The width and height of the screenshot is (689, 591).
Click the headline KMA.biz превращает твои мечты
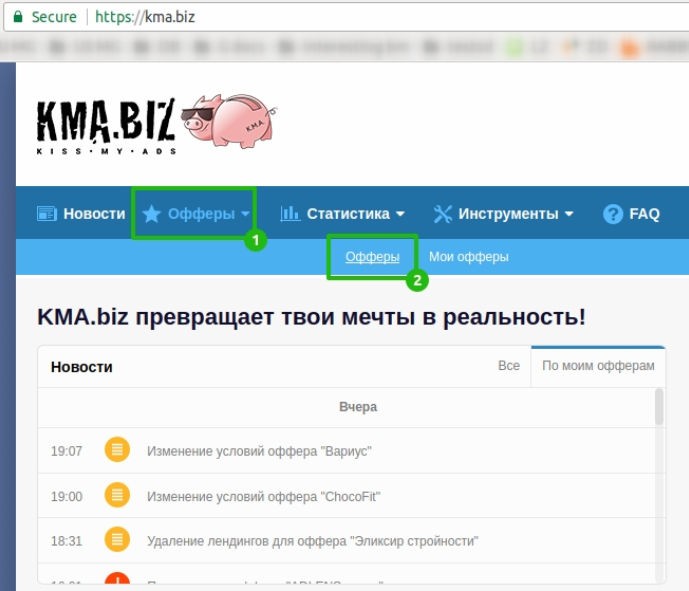(x=312, y=317)
